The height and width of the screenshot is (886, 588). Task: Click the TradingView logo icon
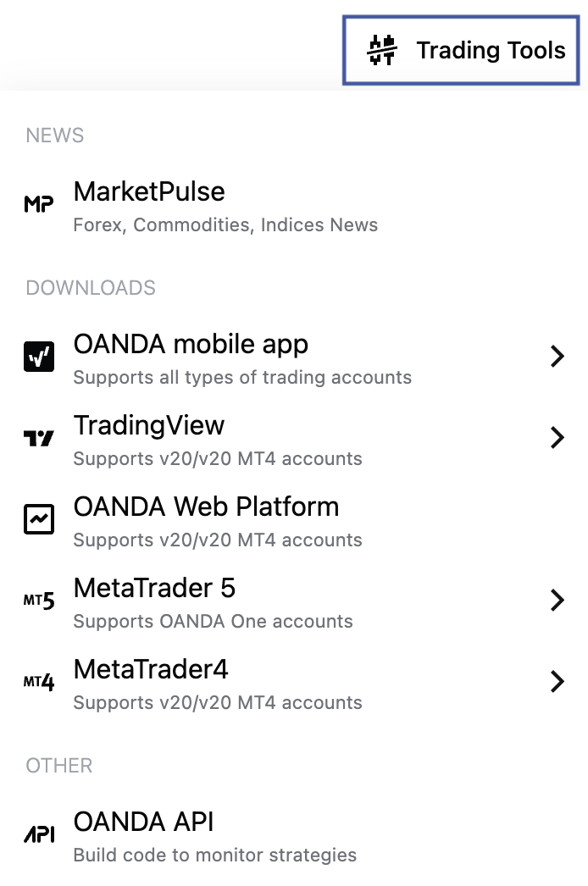point(39,438)
